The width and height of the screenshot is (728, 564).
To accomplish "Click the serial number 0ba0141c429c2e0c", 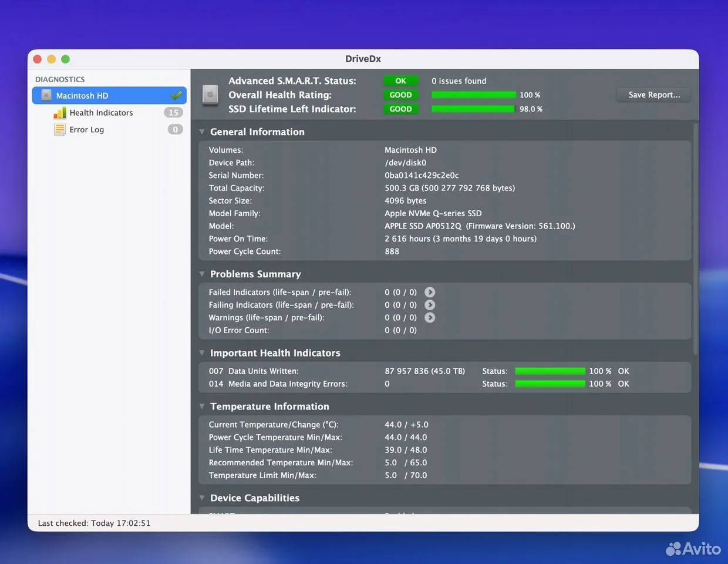I will point(422,176).
